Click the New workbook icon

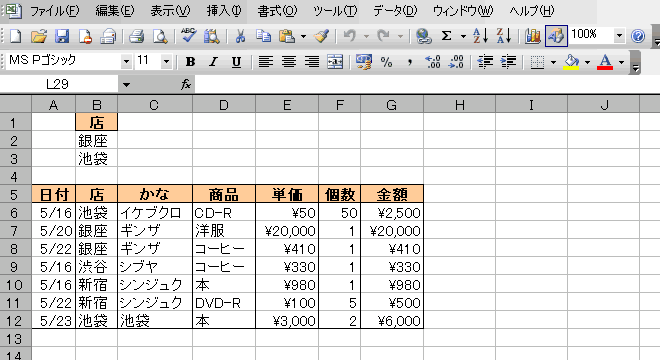[x=15, y=36]
